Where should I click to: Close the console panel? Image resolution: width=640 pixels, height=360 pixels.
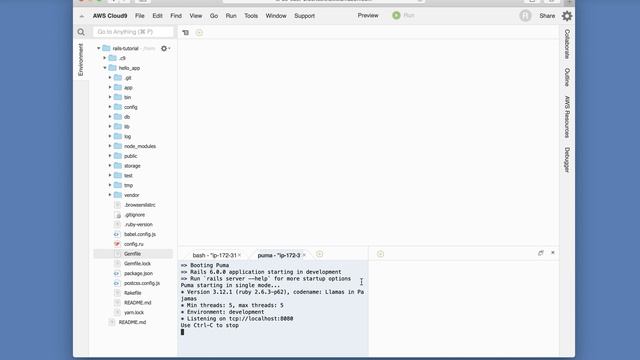(553, 253)
